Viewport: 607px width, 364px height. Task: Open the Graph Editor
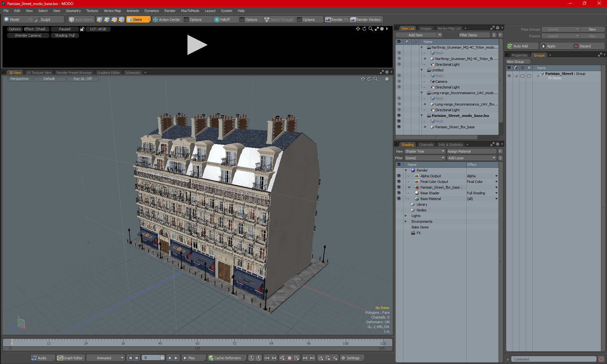click(70, 358)
